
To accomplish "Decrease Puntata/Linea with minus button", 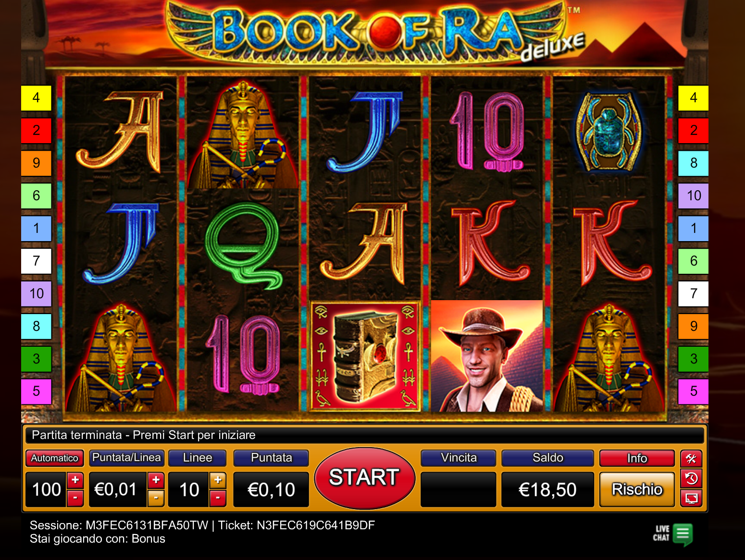I will click(156, 498).
